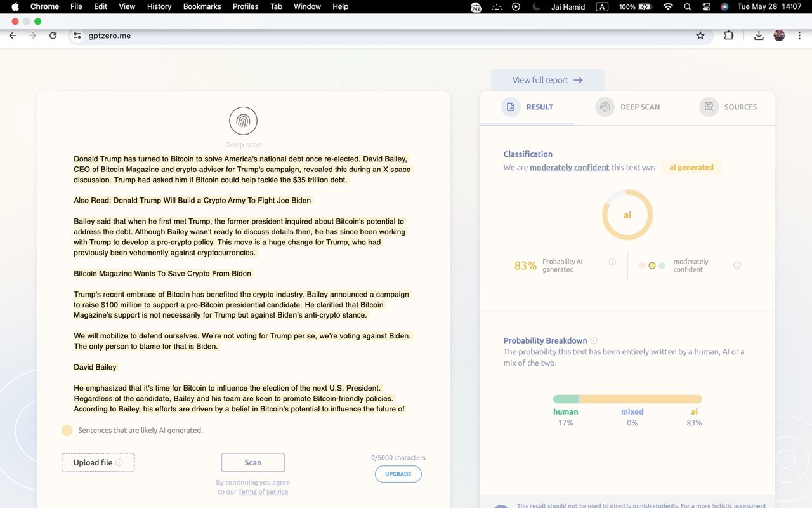Open the Deep scan fingerprint icon
Image resolution: width=812 pixels, height=508 pixels.
pyautogui.click(x=243, y=121)
